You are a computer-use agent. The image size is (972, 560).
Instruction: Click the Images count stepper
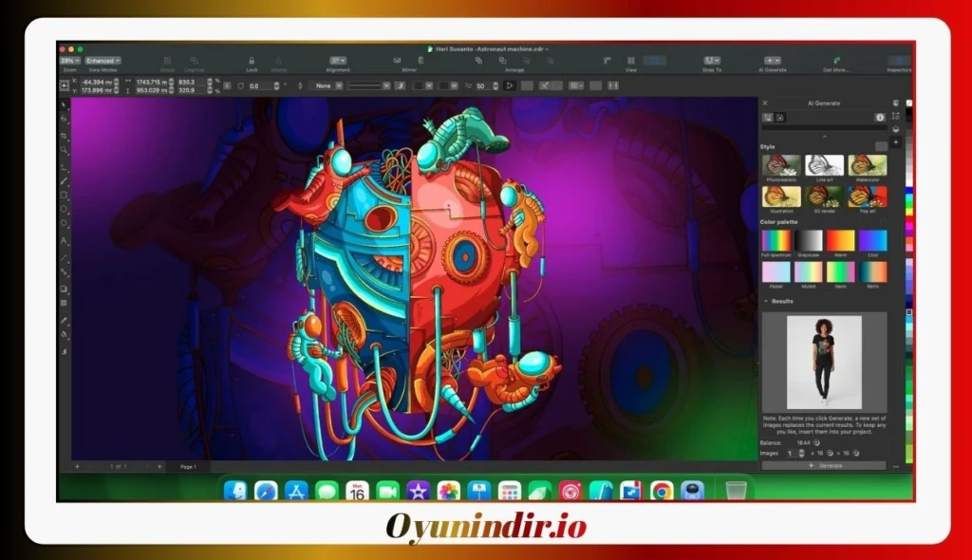click(x=801, y=454)
